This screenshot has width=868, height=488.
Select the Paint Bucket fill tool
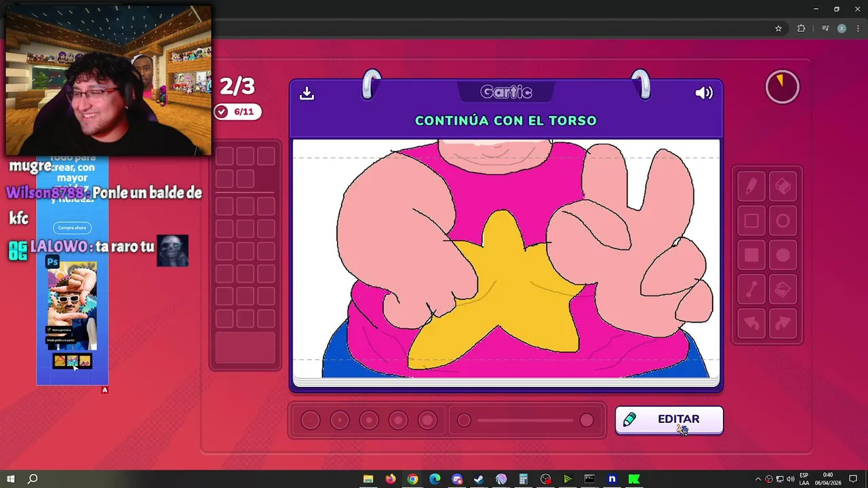pyautogui.click(x=783, y=289)
